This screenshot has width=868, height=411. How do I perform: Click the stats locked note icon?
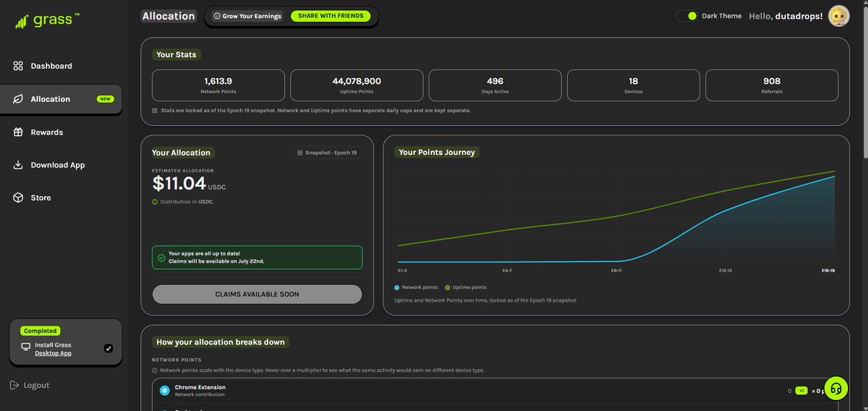pyautogui.click(x=155, y=111)
